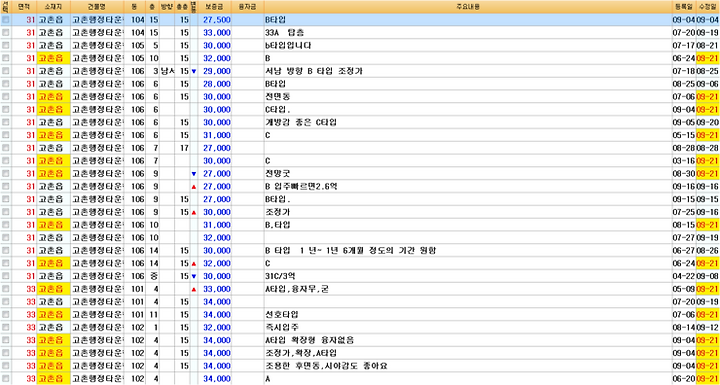The width and height of the screenshot is (720, 385).
Task: Click the note '개방감 좋은 C타입'
Action: pyautogui.click(x=302, y=123)
